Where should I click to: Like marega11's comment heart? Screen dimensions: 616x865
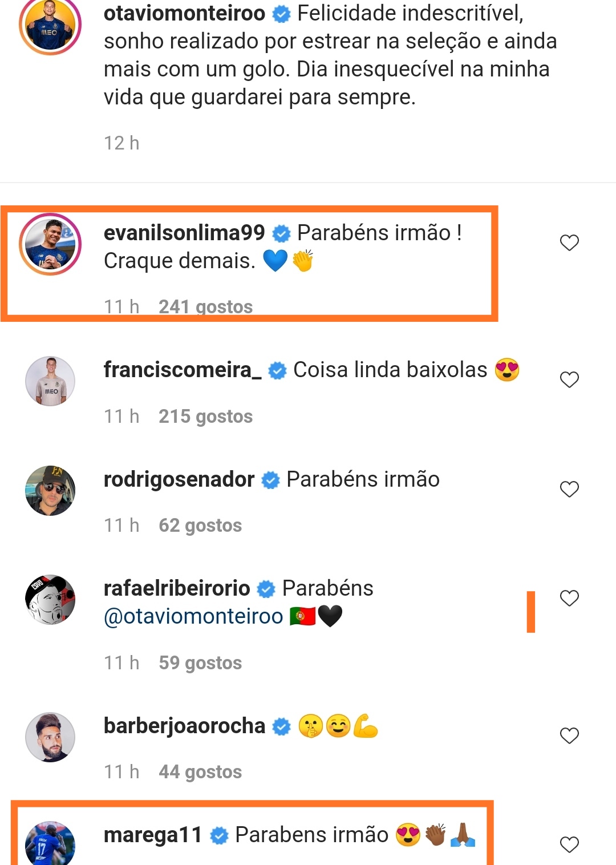569,845
